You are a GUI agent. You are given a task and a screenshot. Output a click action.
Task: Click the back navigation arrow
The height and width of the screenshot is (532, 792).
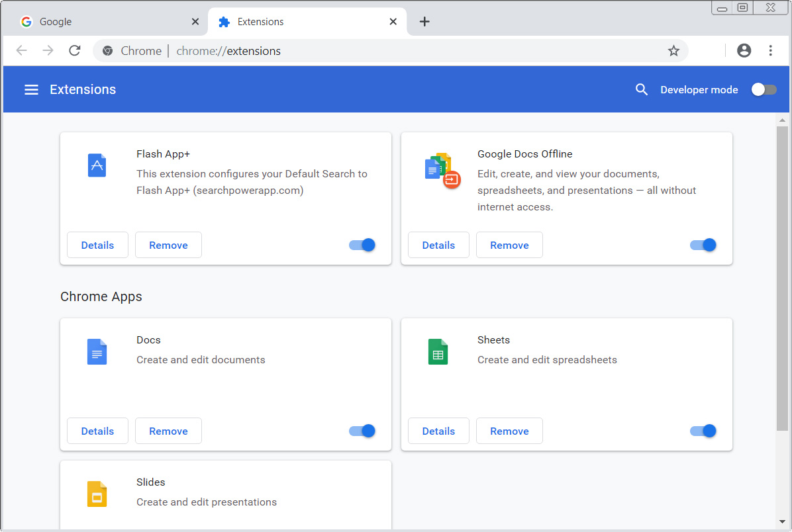(22, 51)
